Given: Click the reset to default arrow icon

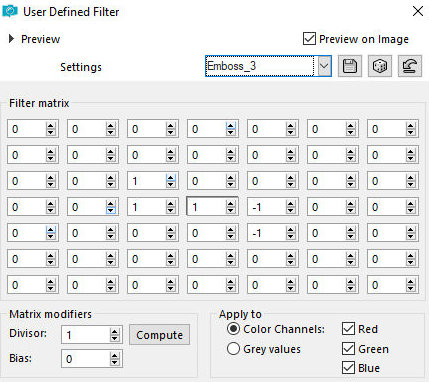Looking at the screenshot, I should click(410, 66).
